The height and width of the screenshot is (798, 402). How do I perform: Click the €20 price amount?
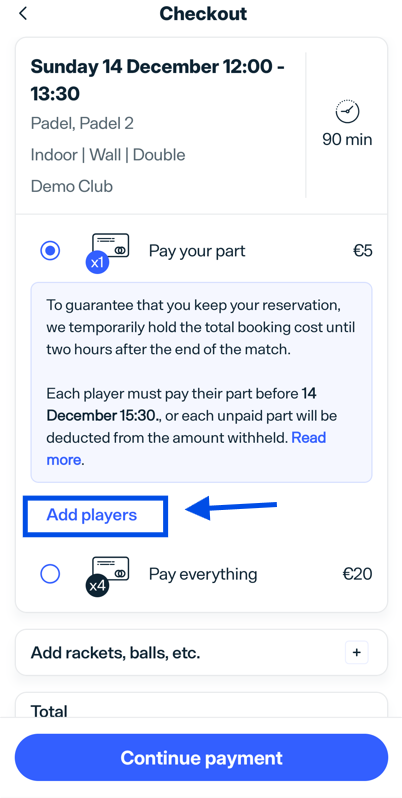tap(357, 574)
